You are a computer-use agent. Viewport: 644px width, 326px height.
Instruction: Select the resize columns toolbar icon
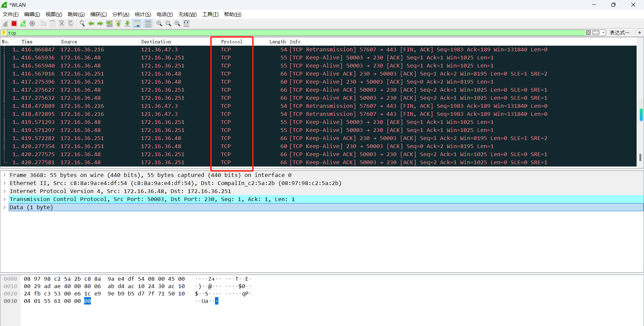186,24
